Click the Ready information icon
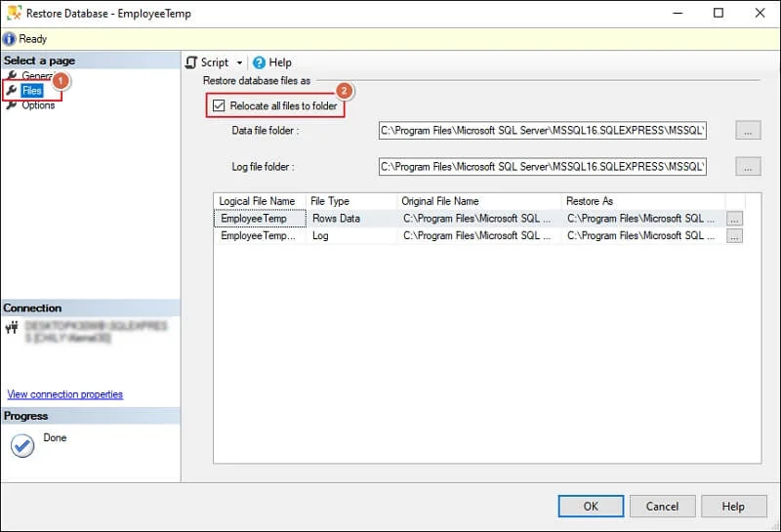Screen dimensions: 781x532 (9, 39)
